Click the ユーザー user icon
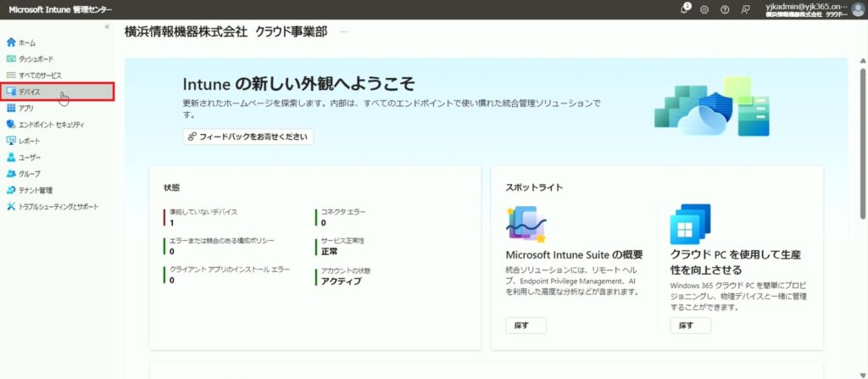 pos(11,158)
